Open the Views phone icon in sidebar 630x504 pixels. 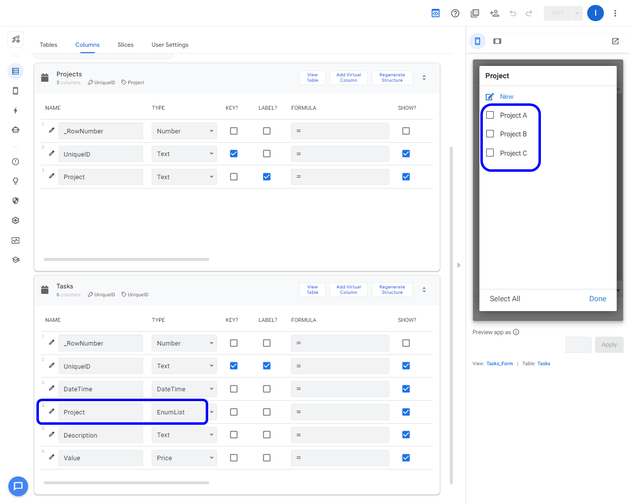(x=16, y=91)
